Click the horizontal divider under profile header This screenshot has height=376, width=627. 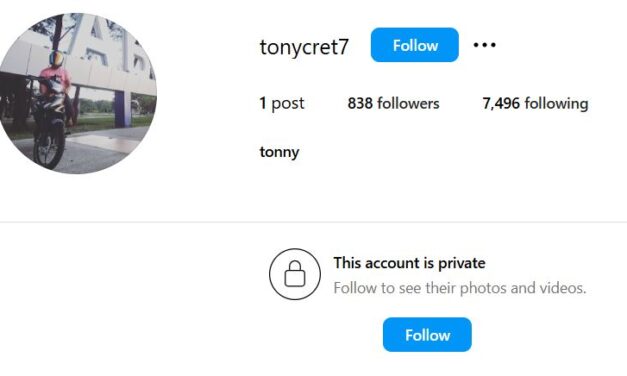pyautogui.click(x=314, y=222)
